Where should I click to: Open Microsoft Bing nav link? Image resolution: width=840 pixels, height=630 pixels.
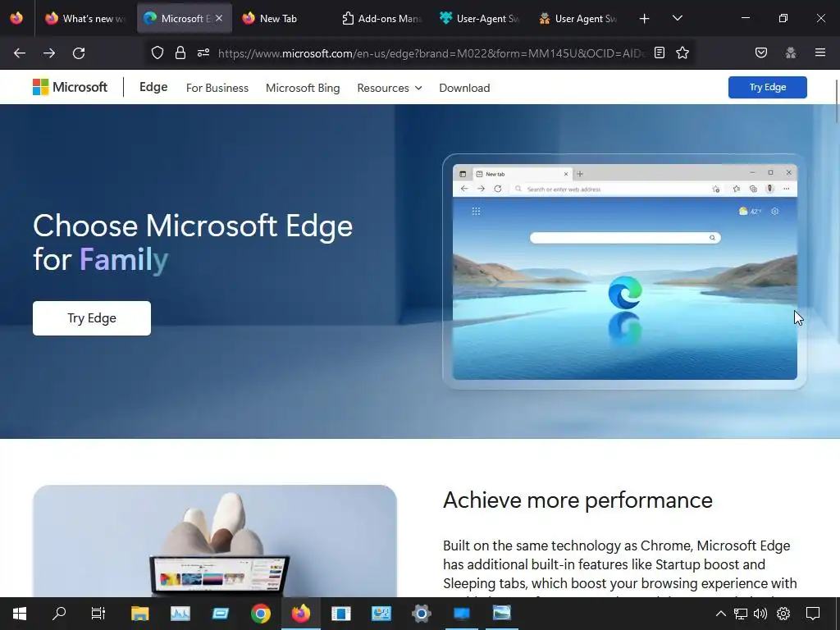coord(303,88)
